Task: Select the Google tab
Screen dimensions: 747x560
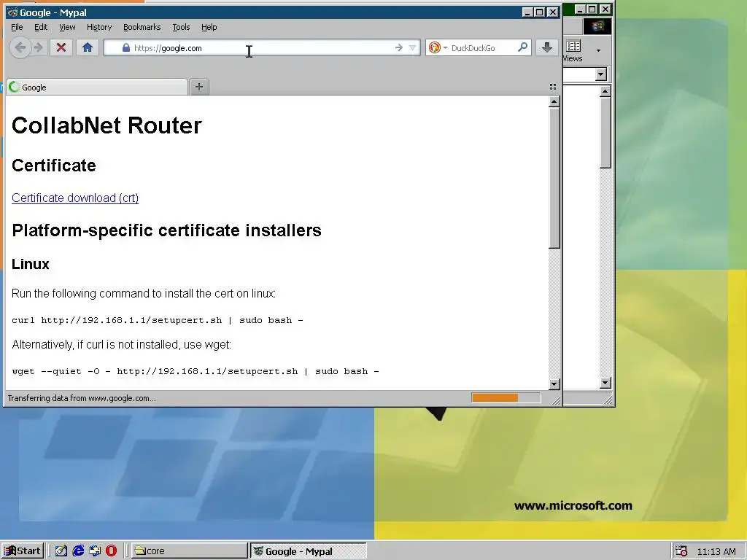Action: [97, 87]
